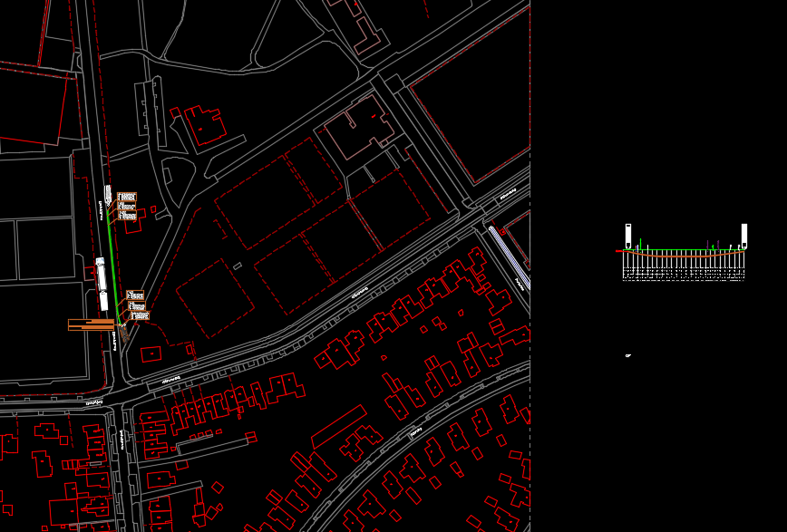Select the brown rig symbol at the line's south end

click(124, 334)
